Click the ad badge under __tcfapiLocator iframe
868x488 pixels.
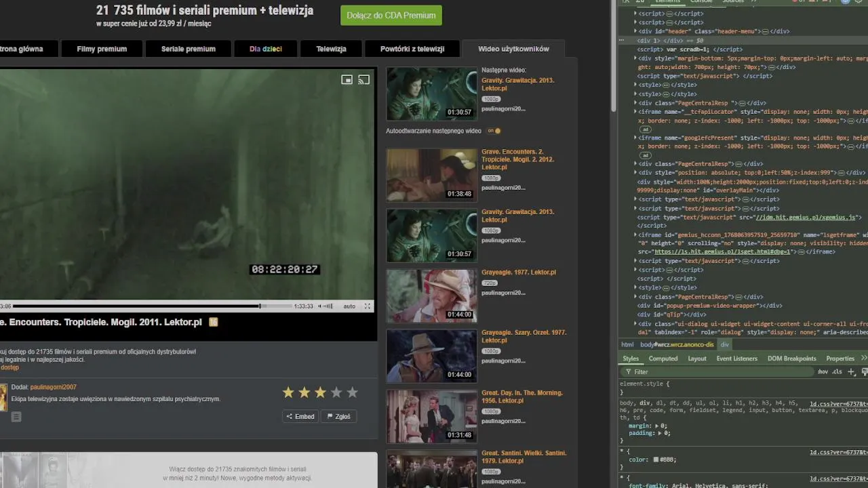click(646, 129)
